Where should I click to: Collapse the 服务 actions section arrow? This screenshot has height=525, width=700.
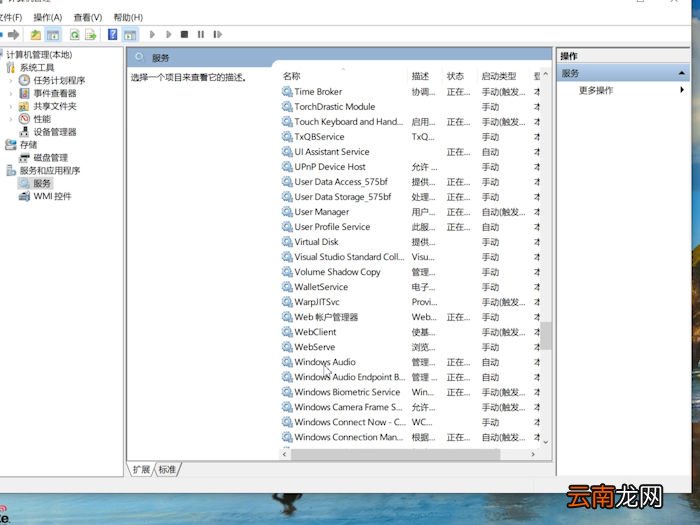click(682, 73)
